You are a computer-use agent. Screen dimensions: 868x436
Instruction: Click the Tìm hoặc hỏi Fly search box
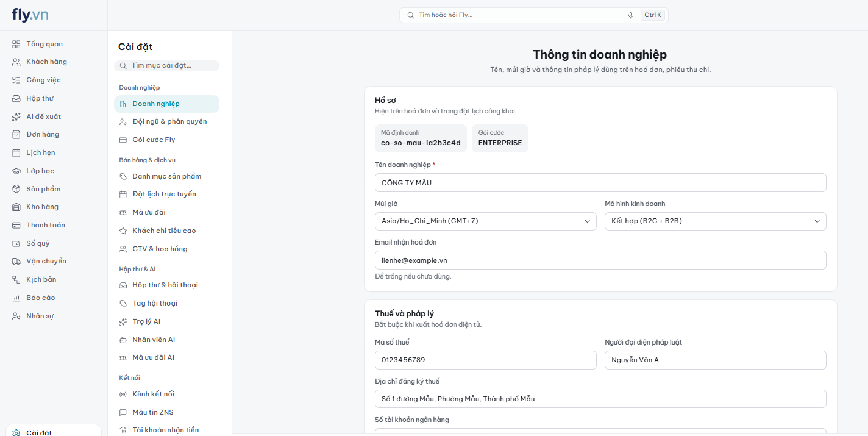[x=533, y=15]
